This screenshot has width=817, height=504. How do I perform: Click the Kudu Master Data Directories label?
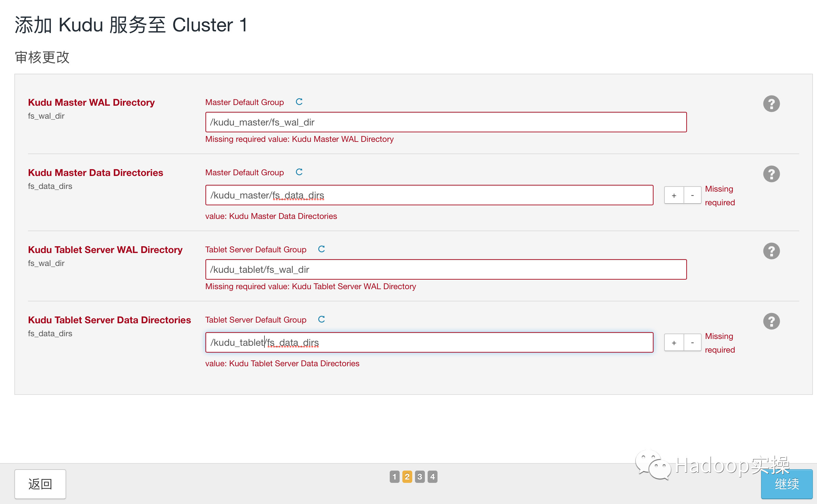click(96, 173)
